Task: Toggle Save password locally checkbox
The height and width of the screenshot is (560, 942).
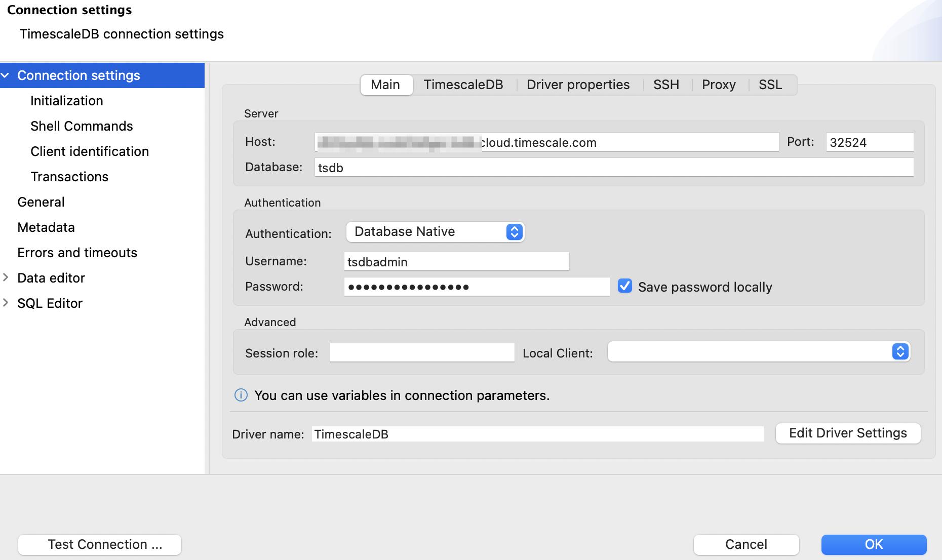Action: coord(625,286)
